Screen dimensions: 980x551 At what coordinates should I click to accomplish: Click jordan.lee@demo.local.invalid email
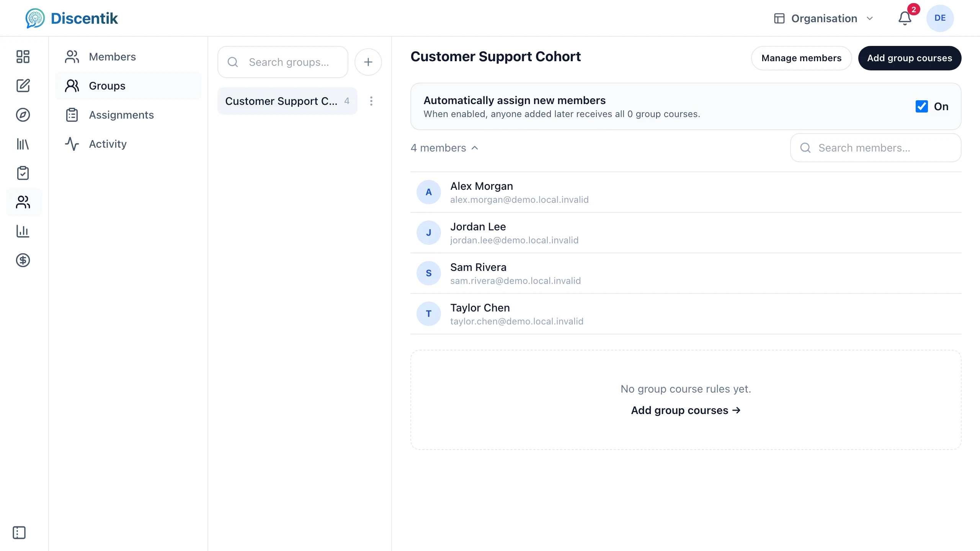point(514,240)
